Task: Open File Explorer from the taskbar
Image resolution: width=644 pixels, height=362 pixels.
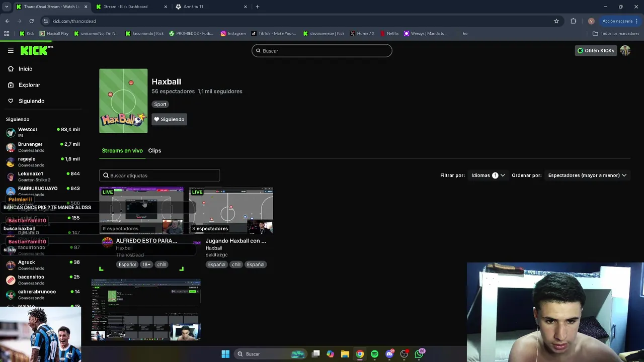Action: pos(345,354)
